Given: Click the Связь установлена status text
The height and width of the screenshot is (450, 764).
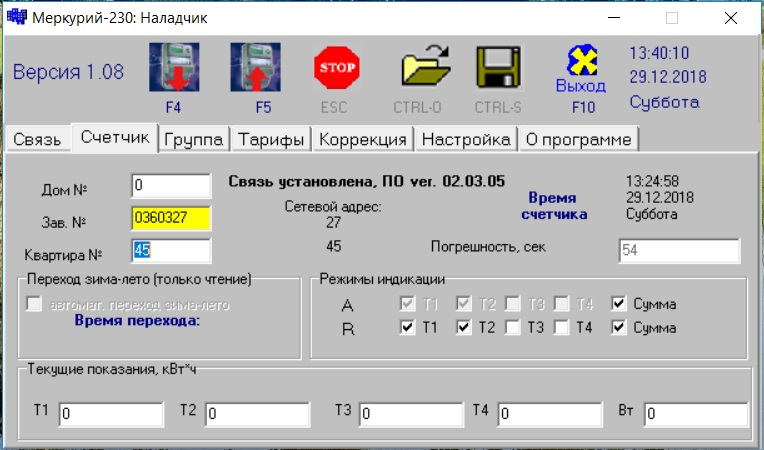Looking at the screenshot, I should click(366, 182).
